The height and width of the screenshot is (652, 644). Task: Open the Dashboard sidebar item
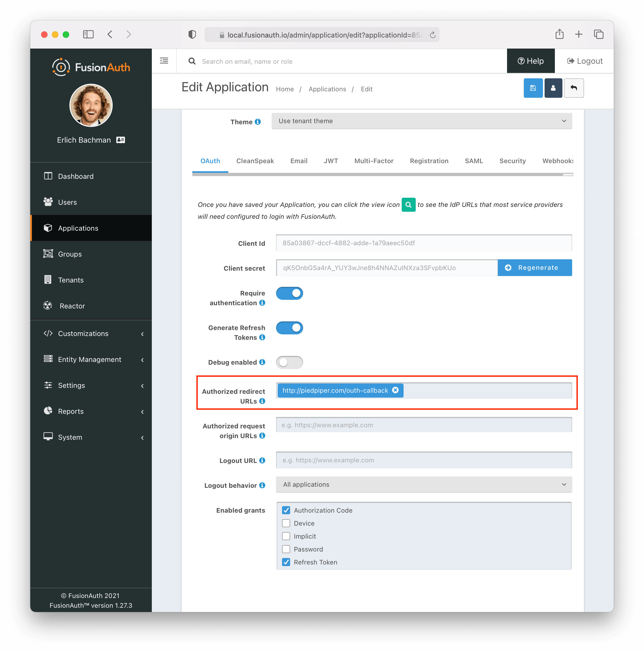pos(91,176)
